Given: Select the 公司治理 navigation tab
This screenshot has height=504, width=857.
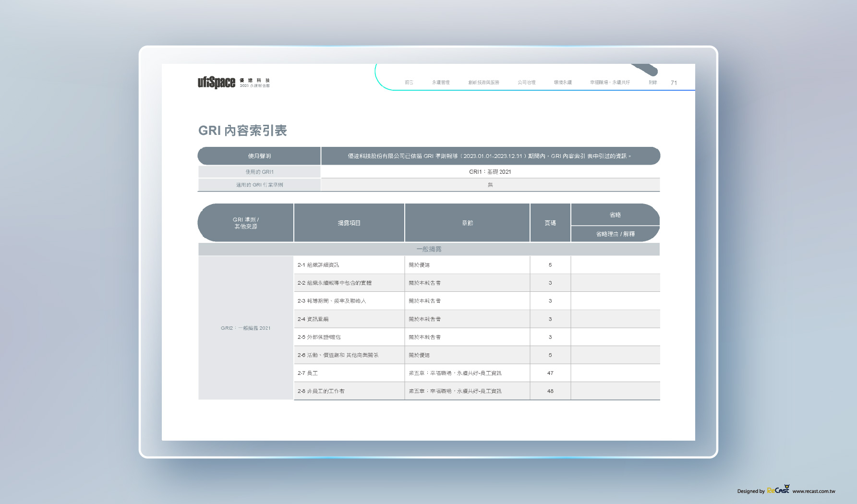Looking at the screenshot, I should (527, 83).
